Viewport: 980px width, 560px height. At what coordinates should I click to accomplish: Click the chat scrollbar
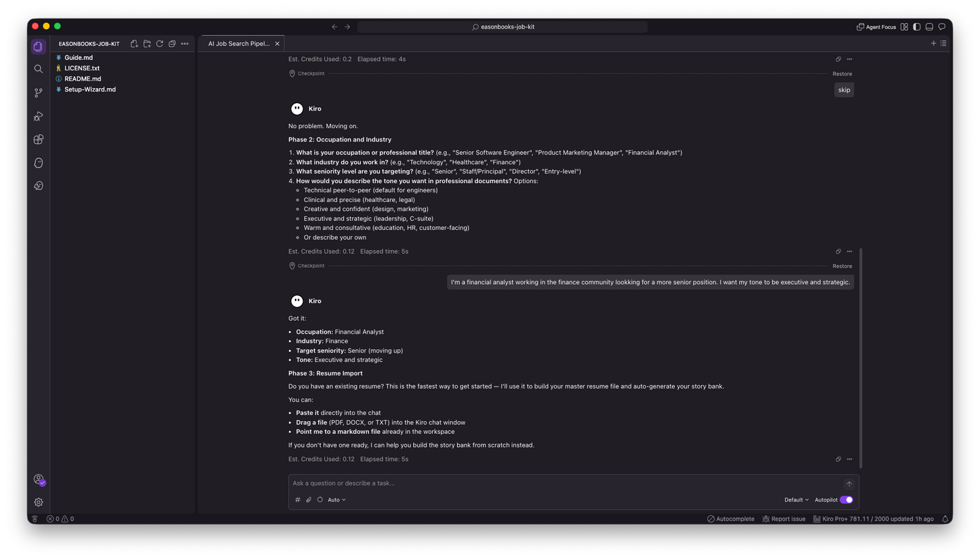point(861,358)
